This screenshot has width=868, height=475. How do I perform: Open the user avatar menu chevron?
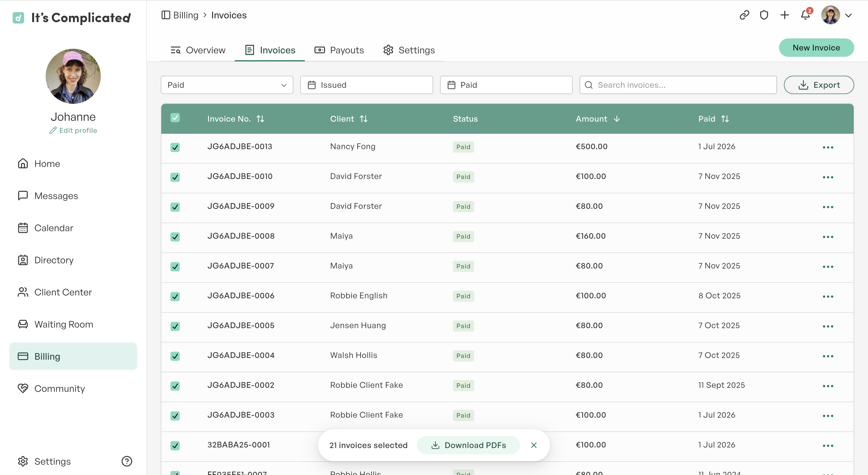[848, 15]
